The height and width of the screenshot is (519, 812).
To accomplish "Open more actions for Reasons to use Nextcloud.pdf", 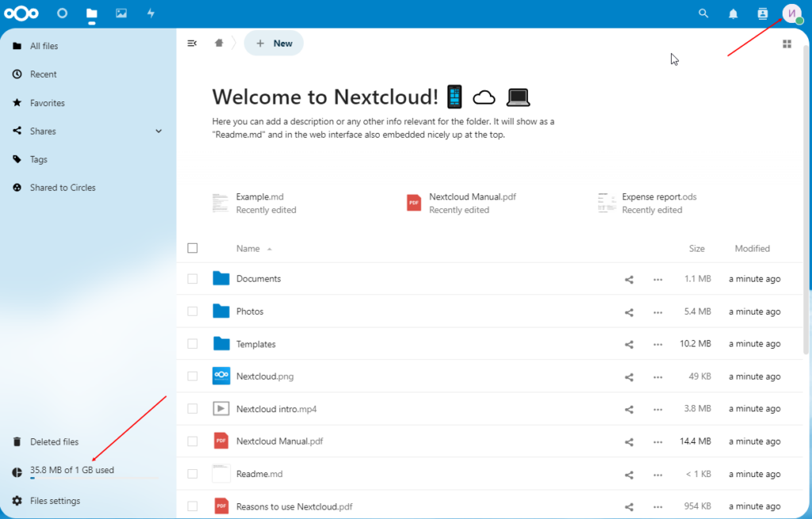I will tap(657, 507).
